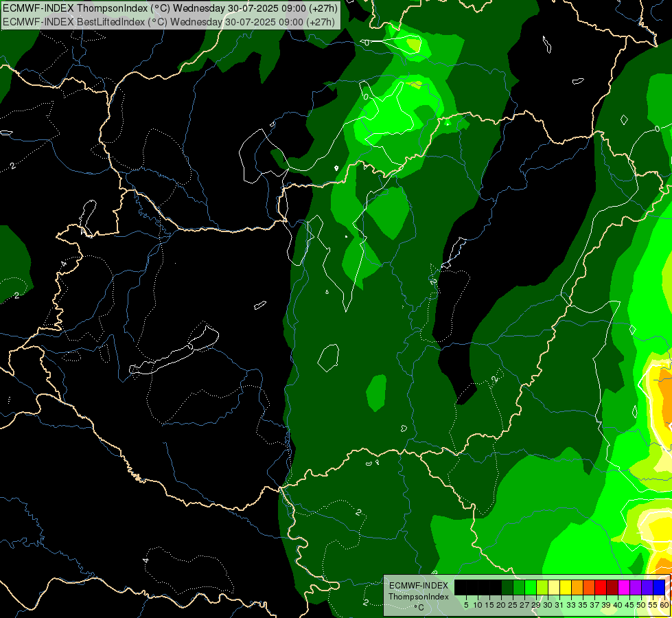Click the legend tick value '5'
672x618 pixels.
[x=466, y=605]
